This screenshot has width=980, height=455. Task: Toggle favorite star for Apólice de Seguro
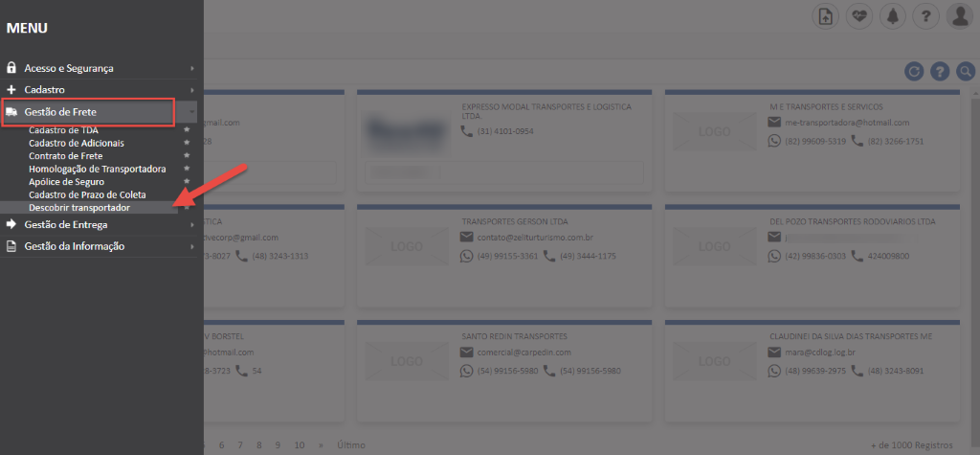pyautogui.click(x=187, y=181)
